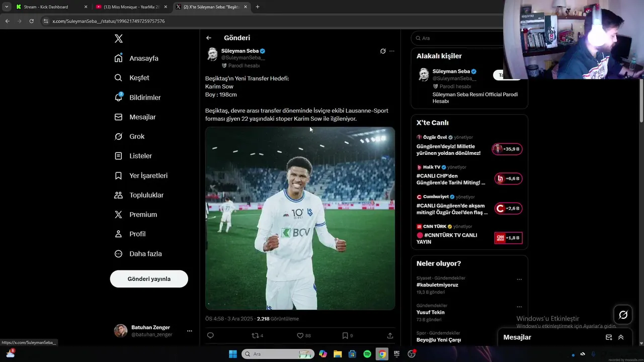Open Yer İşaretleri bookmarks
644x362 pixels.
pyautogui.click(x=141, y=175)
